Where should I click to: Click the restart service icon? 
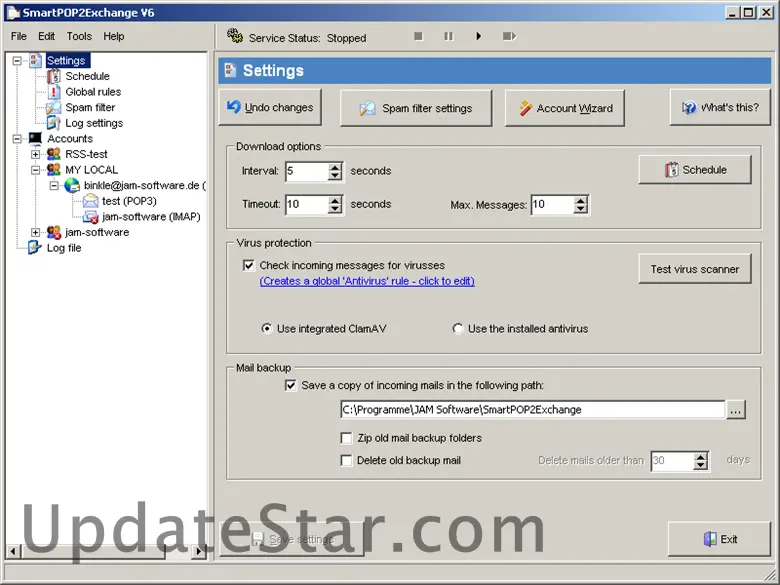click(509, 37)
